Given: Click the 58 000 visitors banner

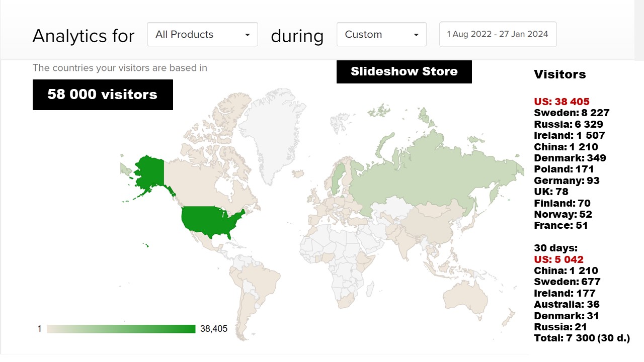Looking at the screenshot, I should [103, 95].
